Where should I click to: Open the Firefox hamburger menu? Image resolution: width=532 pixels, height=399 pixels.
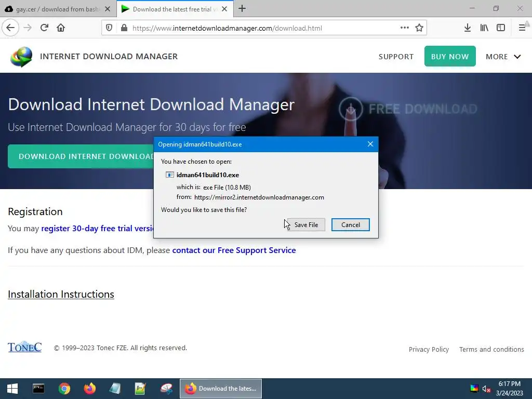(x=523, y=28)
